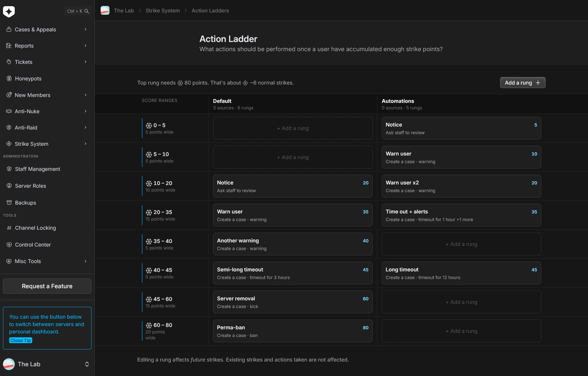Image resolution: width=588 pixels, height=376 pixels.
Task: Open the Long timeout rung card
Action: tap(461, 273)
